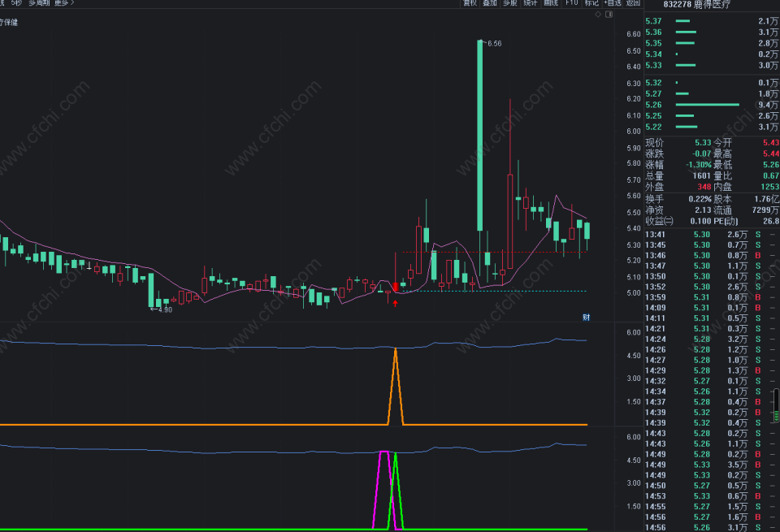Image resolution: width=780 pixels, height=532 pixels.
Task: Select ask price row 5.36
Action: tap(712, 32)
